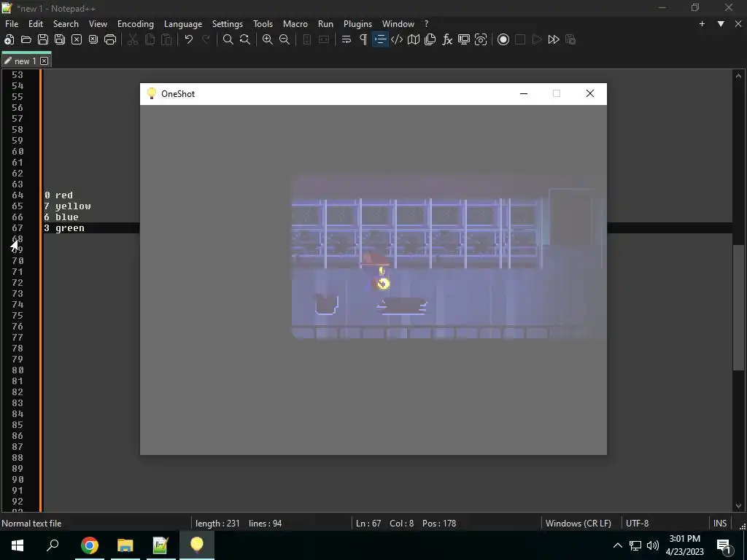Open the Run menu
Image resolution: width=747 pixels, height=560 pixels.
(325, 24)
